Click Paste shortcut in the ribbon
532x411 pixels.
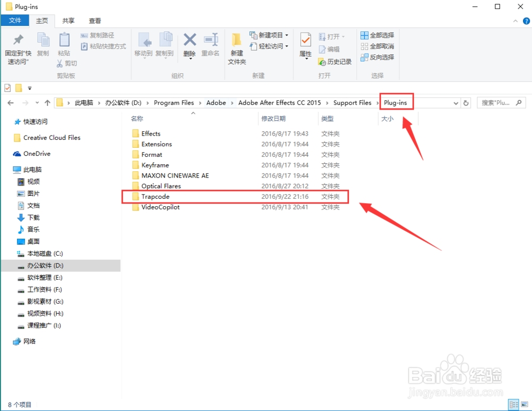pos(104,46)
